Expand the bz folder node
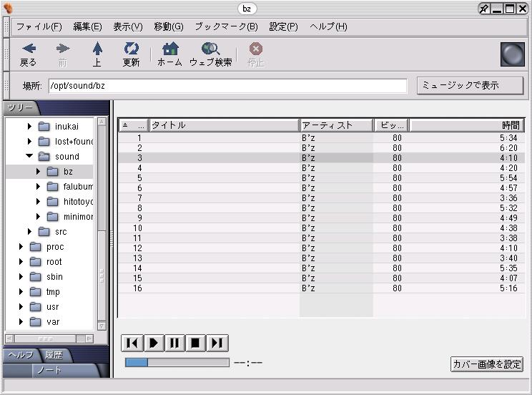 pos(38,172)
